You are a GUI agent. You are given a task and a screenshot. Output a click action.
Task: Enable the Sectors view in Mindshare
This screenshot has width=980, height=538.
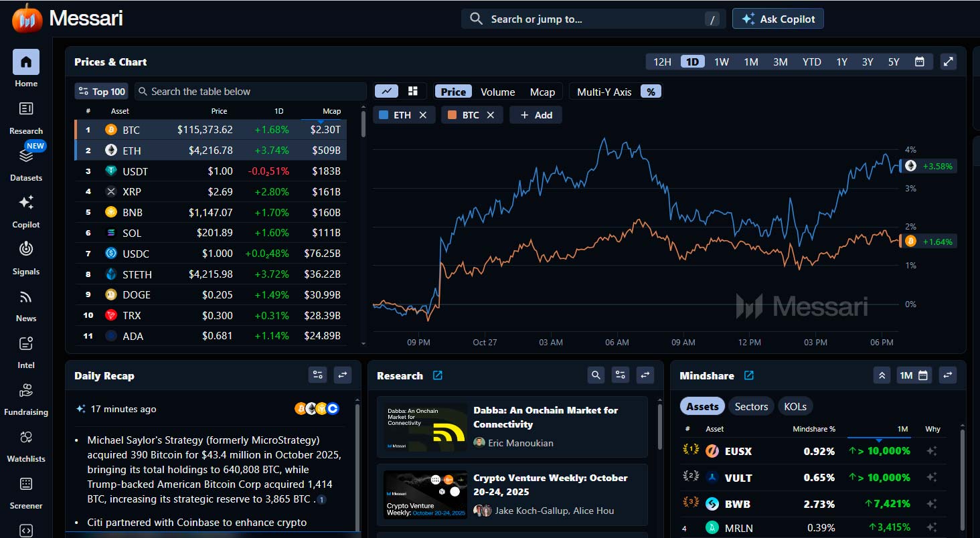click(751, 406)
